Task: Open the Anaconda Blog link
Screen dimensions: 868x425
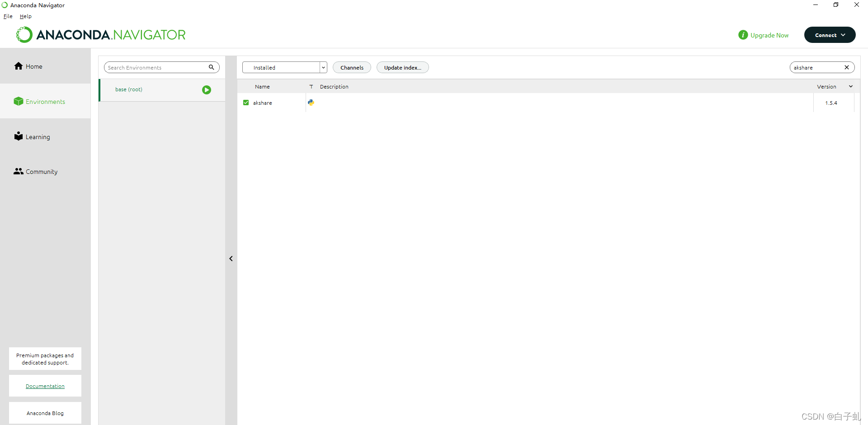Action: (45, 413)
